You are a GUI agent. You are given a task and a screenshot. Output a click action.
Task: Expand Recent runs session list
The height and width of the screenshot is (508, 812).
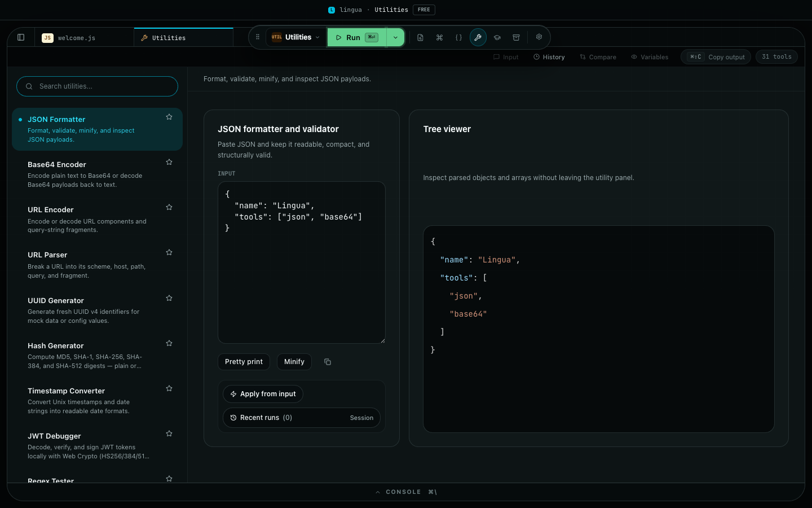click(302, 418)
